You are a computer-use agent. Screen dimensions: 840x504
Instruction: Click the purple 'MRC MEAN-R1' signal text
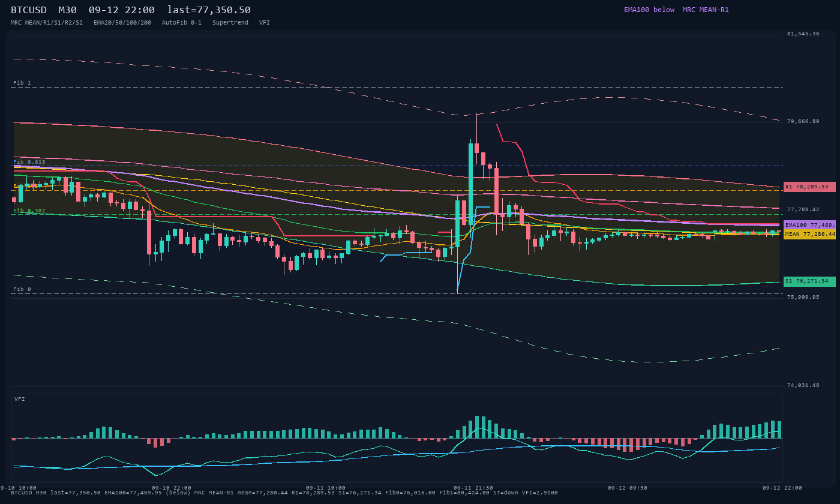pyautogui.click(x=706, y=10)
